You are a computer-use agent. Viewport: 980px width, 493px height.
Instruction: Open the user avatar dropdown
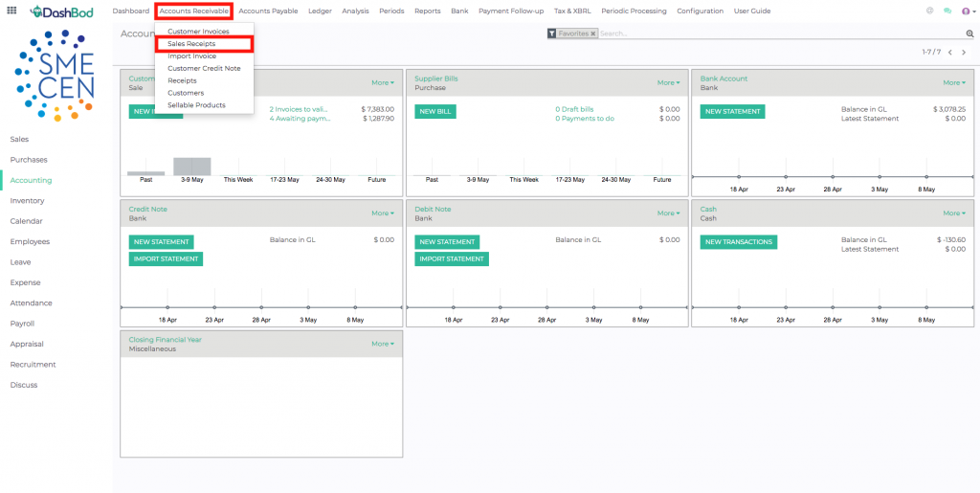pos(967,11)
